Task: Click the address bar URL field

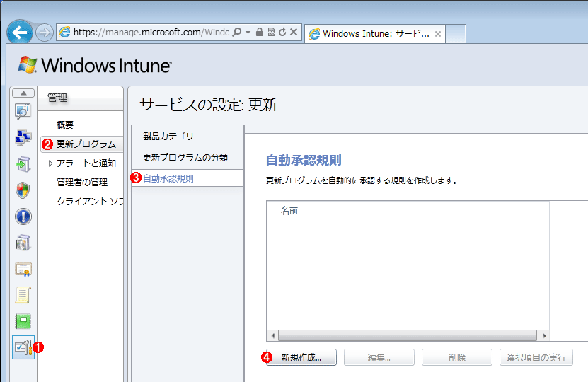Action: pyautogui.click(x=151, y=33)
